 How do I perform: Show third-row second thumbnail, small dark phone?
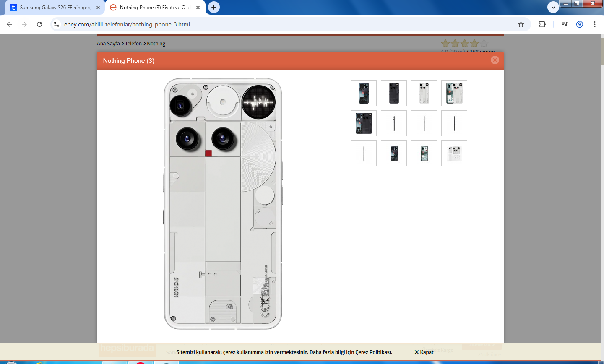click(x=394, y=153)
